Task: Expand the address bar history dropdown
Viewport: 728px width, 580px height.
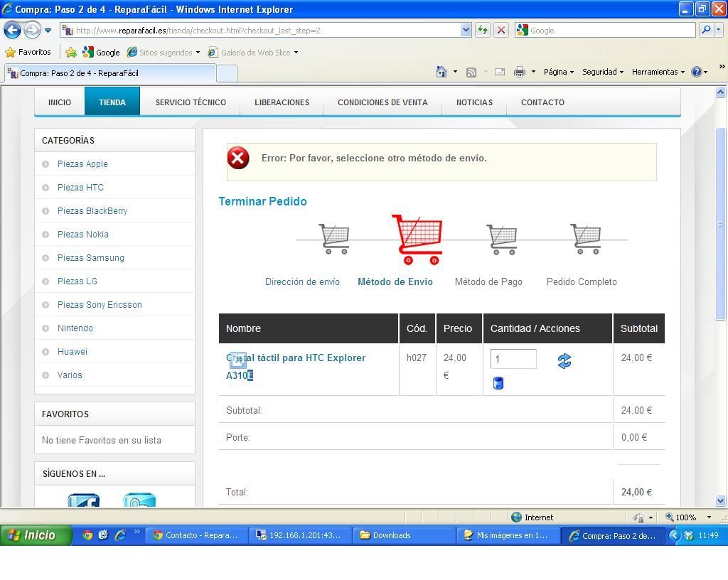Action: [466, 31]
